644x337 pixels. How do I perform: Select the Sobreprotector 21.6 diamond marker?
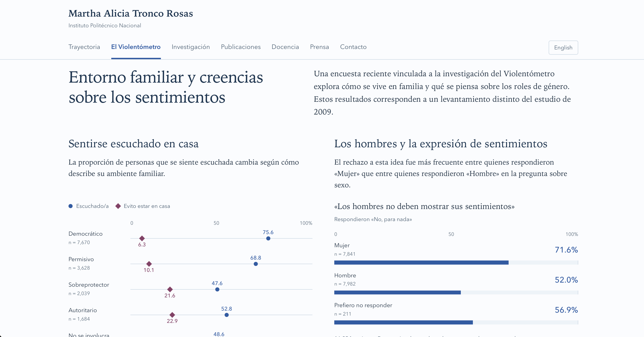(x=170, y=289)
